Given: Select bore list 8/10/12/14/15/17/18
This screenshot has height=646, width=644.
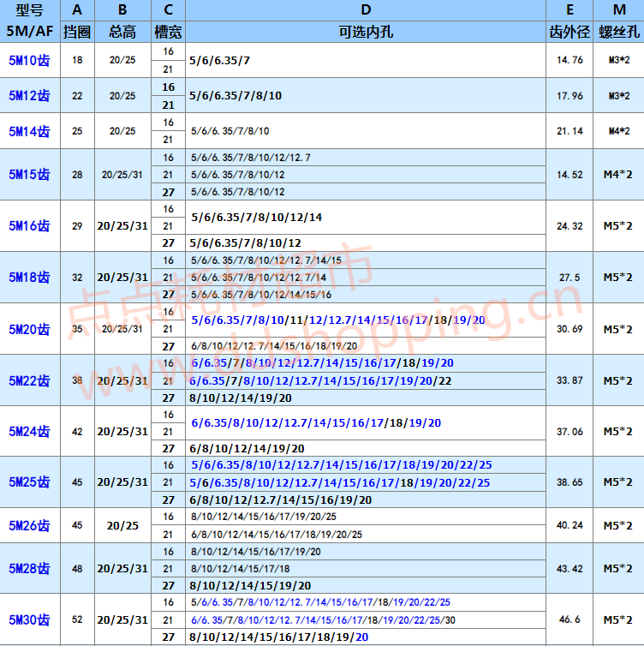Looking at the screenshot, I should coord(240,569).
